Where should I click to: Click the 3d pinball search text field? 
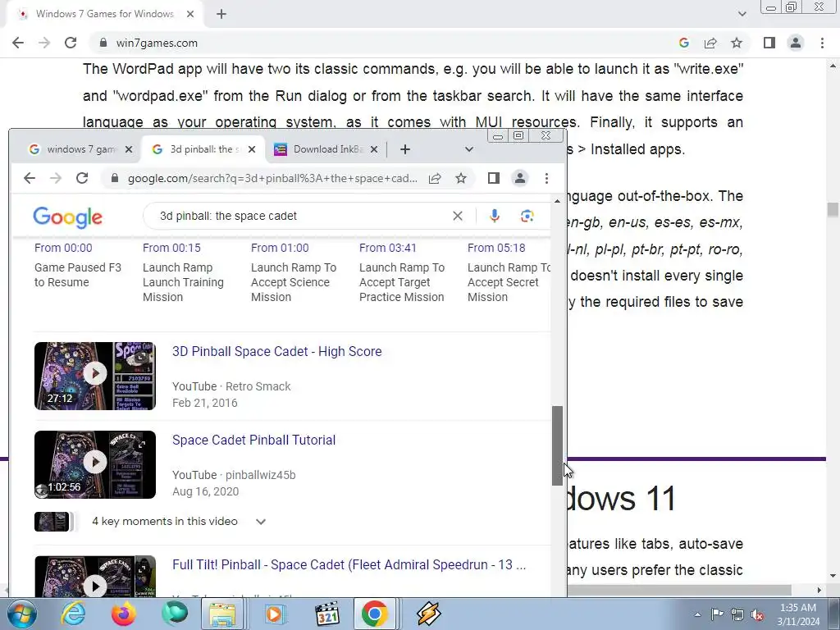point(300,216)
